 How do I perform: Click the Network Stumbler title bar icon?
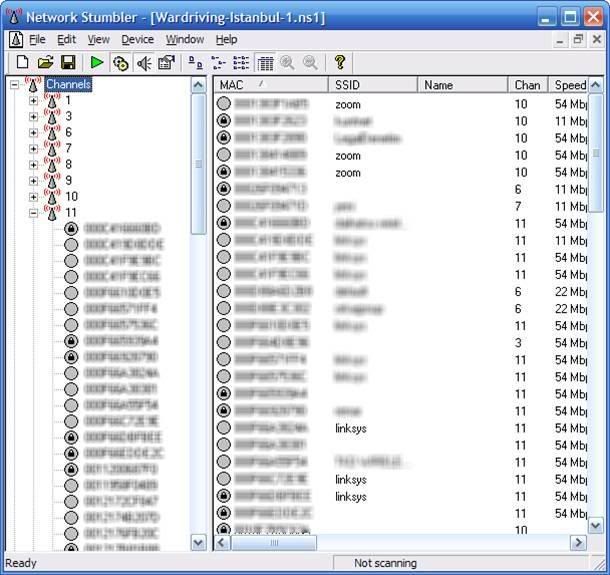pyautogui.click(x=14, y=17)
